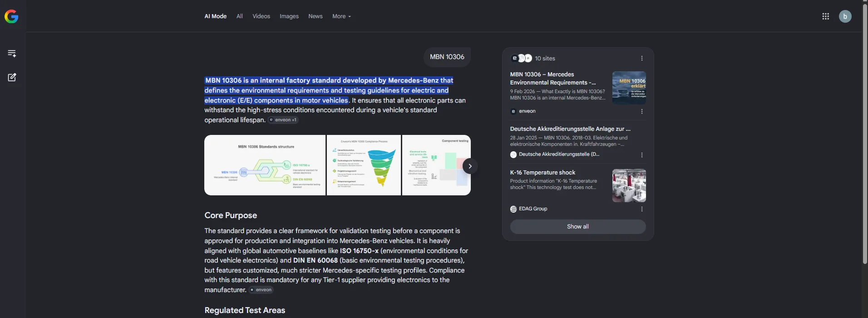Open AI Mode history list icon

pyautogui.click(x=12, y=53)
